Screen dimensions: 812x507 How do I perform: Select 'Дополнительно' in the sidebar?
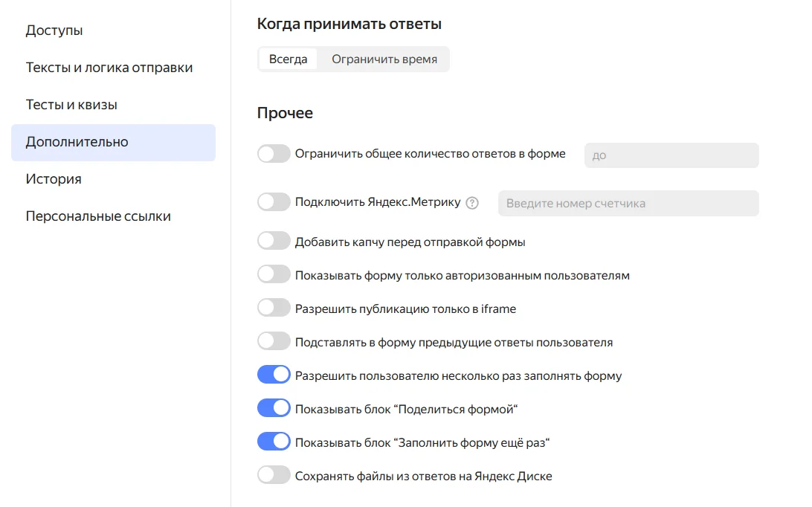click(x=77, y=142)
